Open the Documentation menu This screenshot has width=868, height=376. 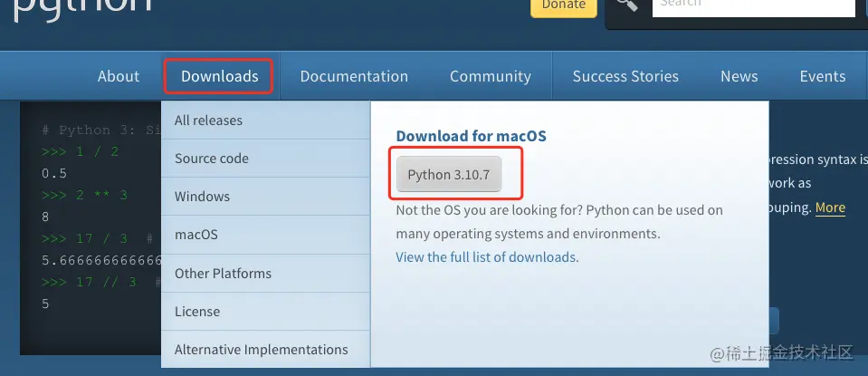[x=354, y=76]
